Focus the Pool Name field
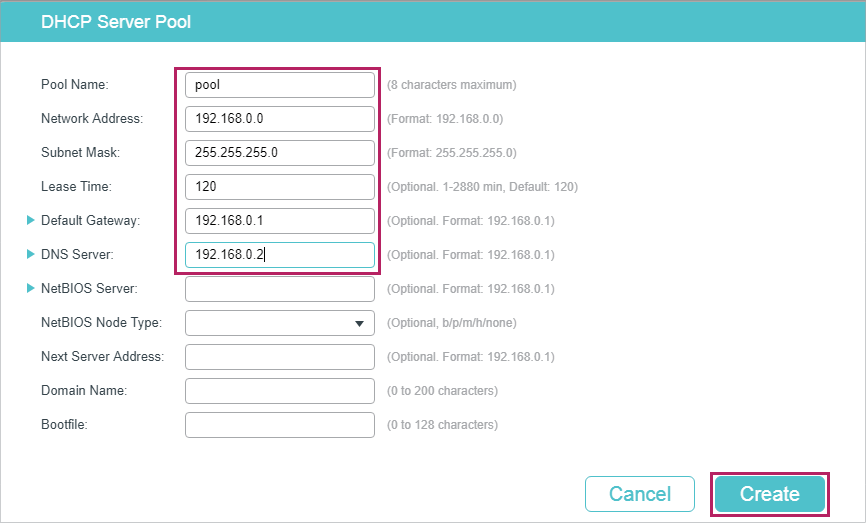The width and height of the screenshot is (866, 523). click(x=279, y=85)
